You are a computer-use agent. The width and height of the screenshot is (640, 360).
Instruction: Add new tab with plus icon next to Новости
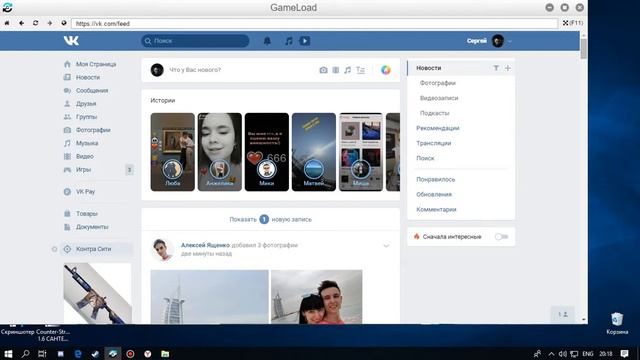click(507, 68)
